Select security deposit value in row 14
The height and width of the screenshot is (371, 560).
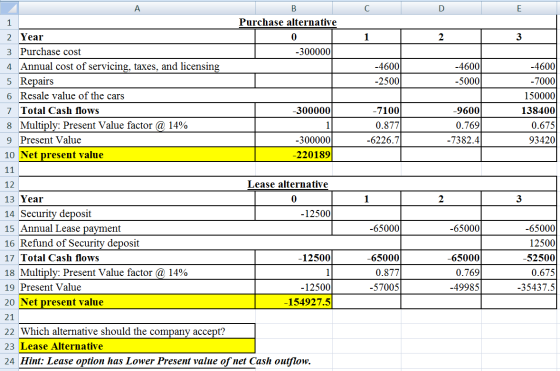coord(294,214)
